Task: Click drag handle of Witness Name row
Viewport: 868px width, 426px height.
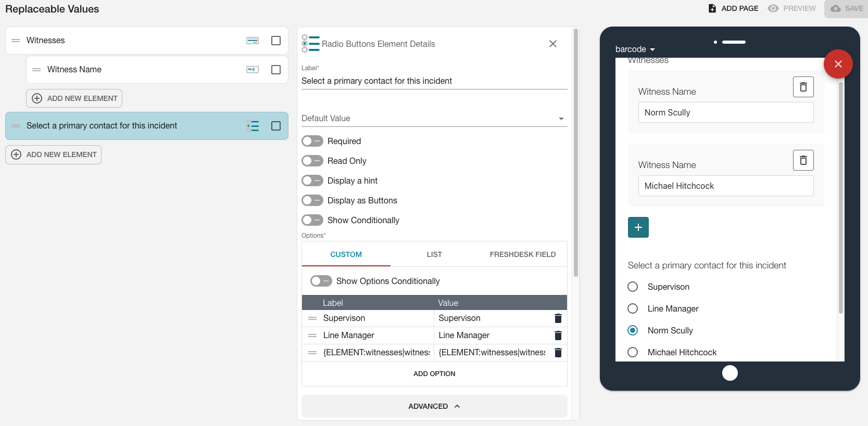Action: pyautogui.click(x=36, y=70)
